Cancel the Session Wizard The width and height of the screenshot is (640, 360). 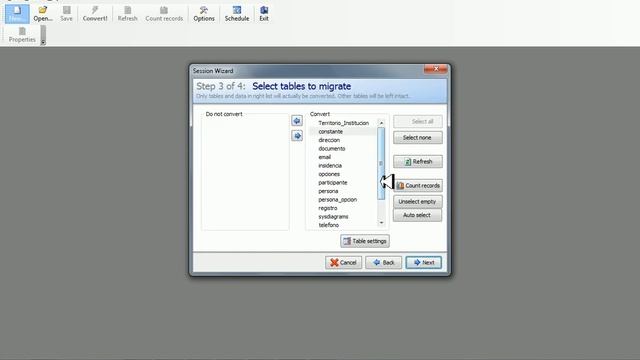point(343,262)
